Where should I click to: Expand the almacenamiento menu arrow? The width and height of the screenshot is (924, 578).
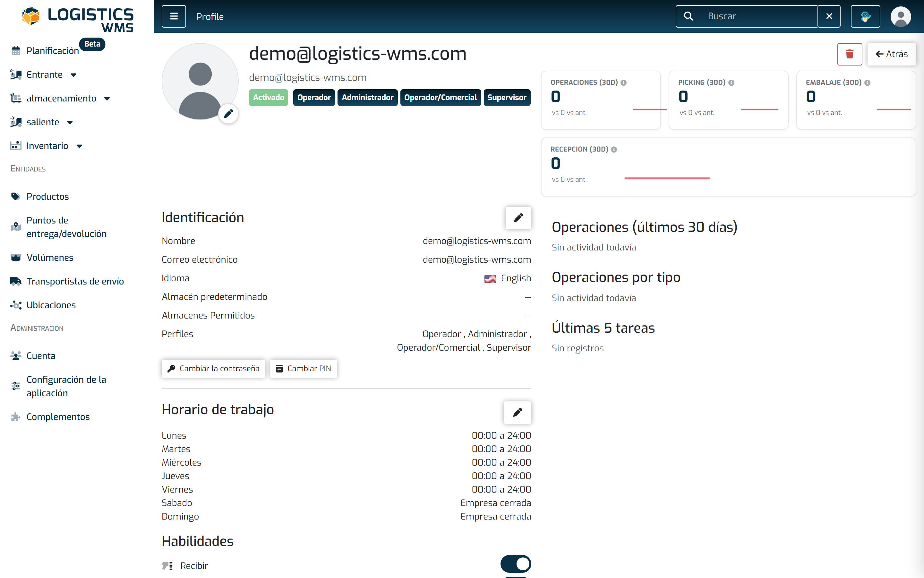(107, 99)
